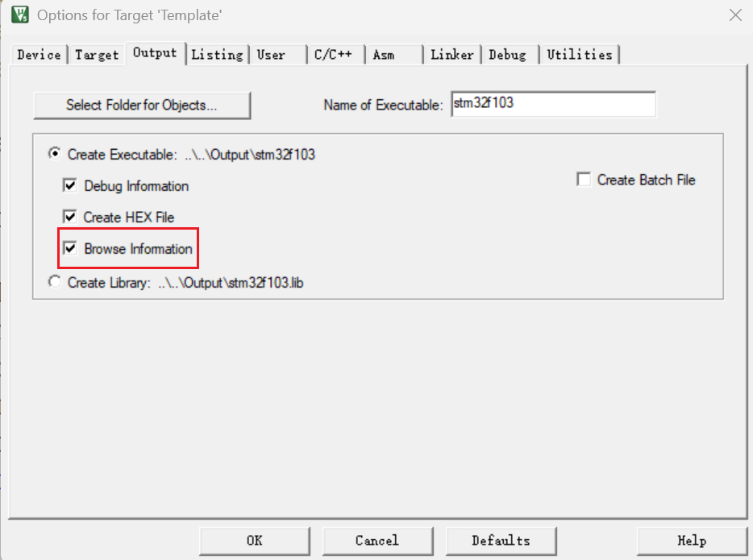The height and width of the screenshot is (560, 753).
Task: Toggle the Browse Information checkbox
Action: 69,248
